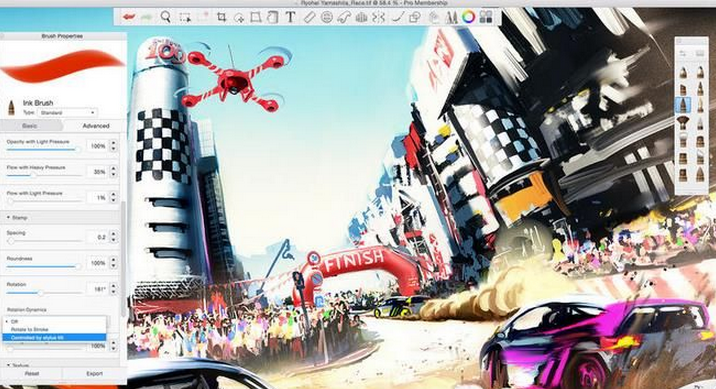Open the Color Wheel editor
The image size is (716, 389).
468,17
